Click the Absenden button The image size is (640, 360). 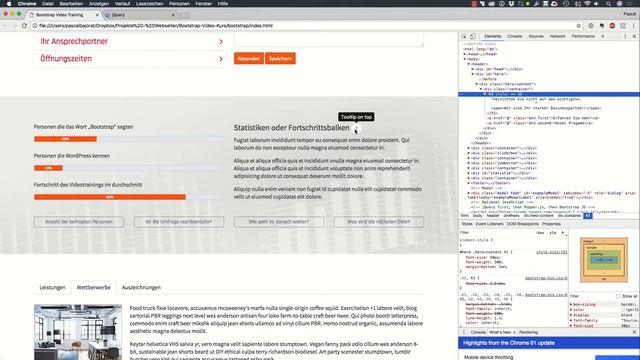(x=249, y=58)
